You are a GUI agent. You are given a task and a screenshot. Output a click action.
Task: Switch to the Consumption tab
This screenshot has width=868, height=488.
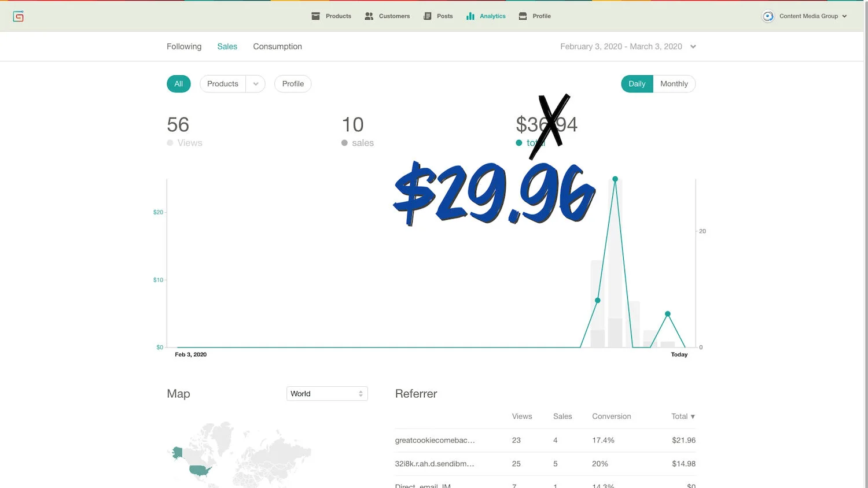tap(277, 46)
